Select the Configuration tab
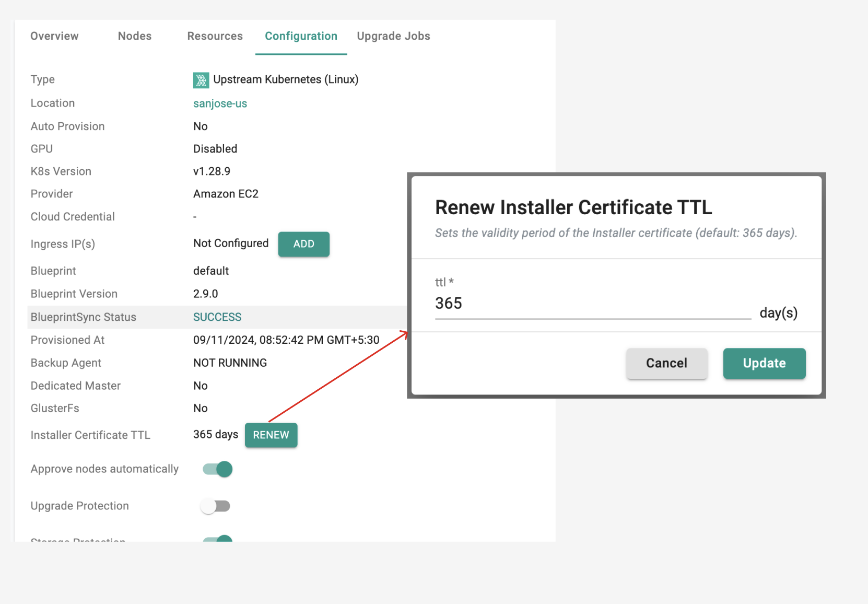This screenshot has height=604, width=868. [x=301, y=36]
